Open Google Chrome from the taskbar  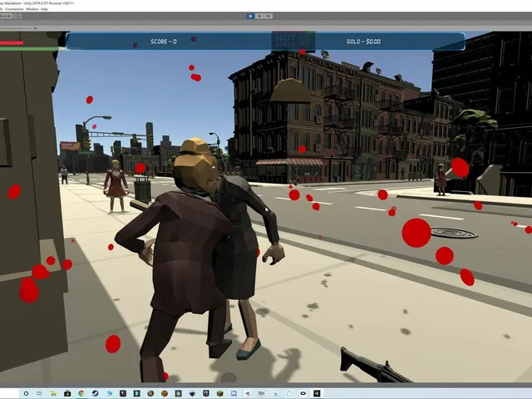tap(81, 393)
